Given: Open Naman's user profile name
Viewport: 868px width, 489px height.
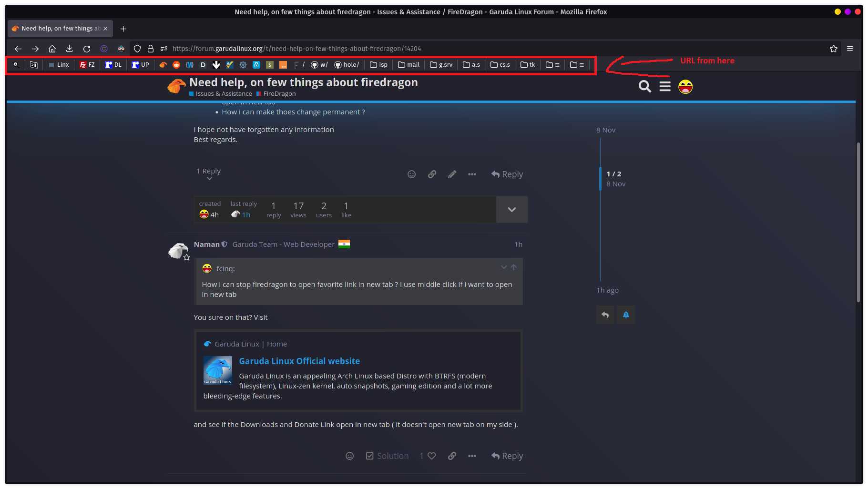Looking at the screenshot, I should tap(207, 244).
